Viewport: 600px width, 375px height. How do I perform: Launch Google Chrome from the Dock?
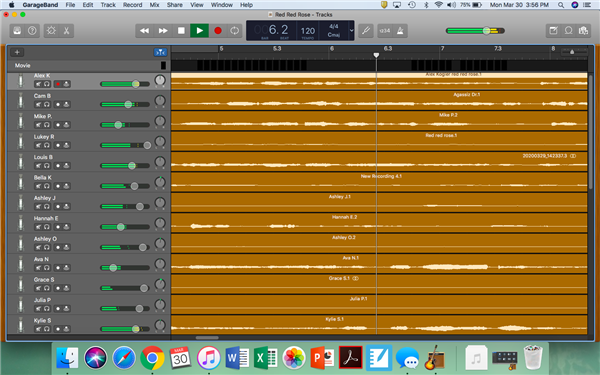[x=152, y=358]
